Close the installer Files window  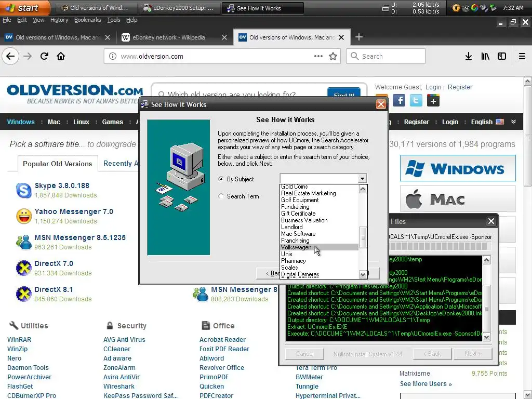coord(491,221)
